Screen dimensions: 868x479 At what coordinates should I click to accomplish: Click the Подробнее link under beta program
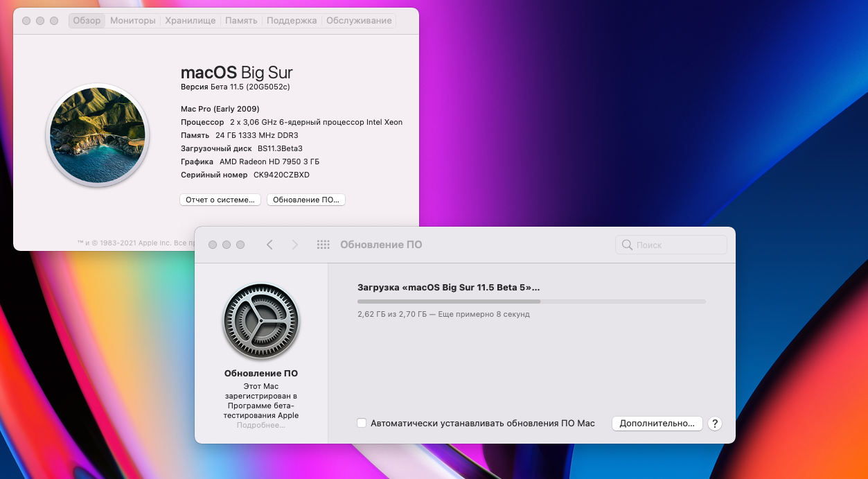261,425
